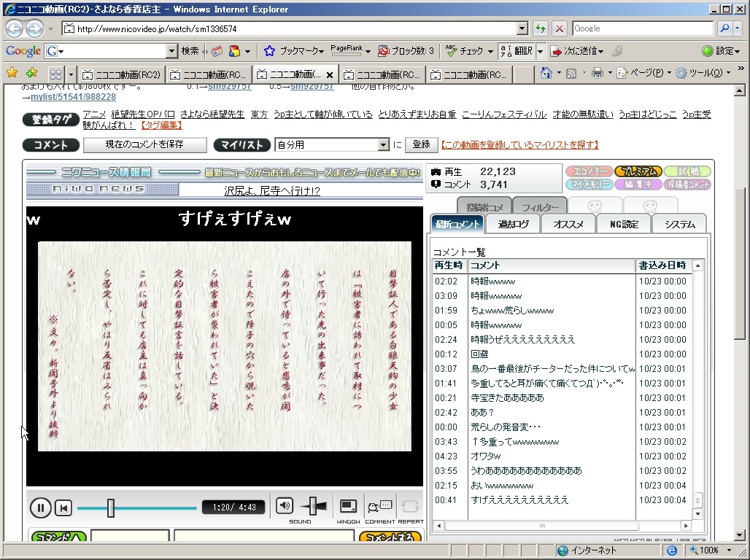Click the page scrollbar down arrow
The width and height of the screenshot is (750, 560).
coord(740,535)
